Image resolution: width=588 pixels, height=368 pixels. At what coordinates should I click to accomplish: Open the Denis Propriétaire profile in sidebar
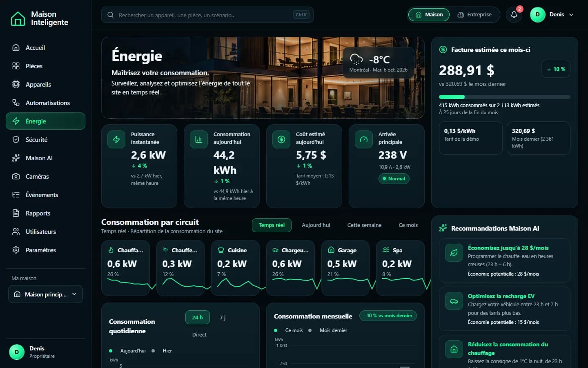point(45,352)
